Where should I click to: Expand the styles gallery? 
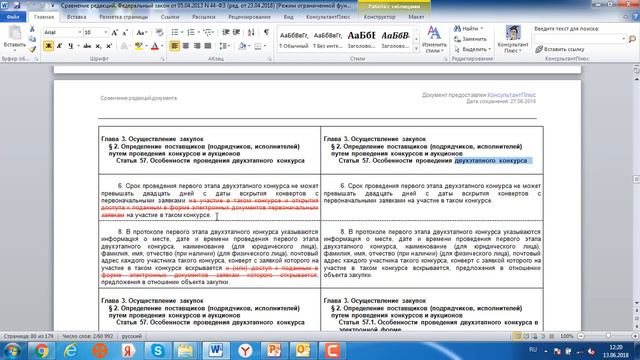[x=416, y=48]
